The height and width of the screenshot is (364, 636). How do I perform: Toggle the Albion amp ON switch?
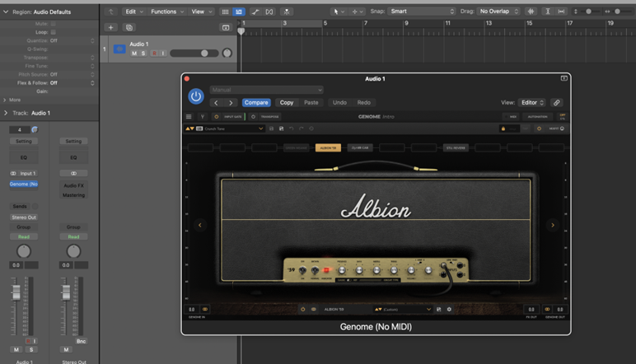[302, 270]
